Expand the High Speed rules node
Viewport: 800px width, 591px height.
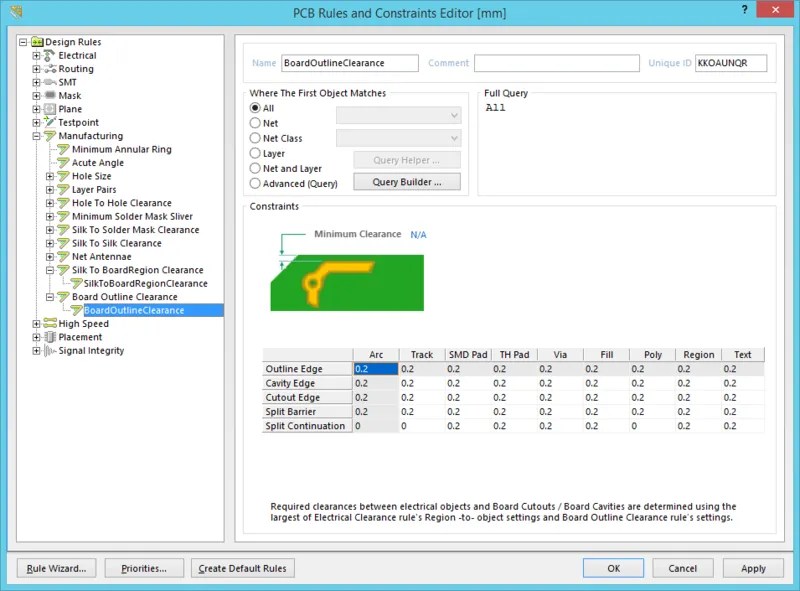[x=36, y=324]
